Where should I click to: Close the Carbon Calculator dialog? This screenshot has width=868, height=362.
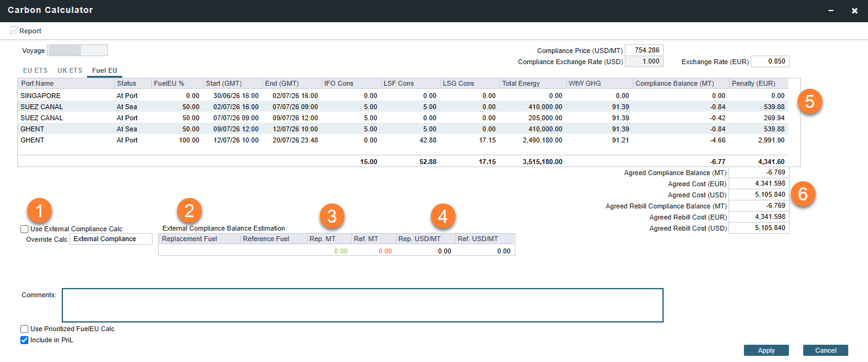(854, 10)
